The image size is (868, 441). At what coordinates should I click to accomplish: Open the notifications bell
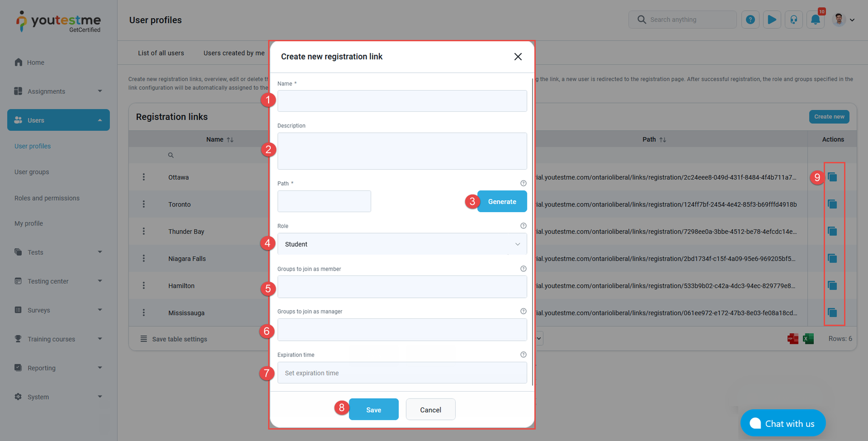(x=815, y=20)
